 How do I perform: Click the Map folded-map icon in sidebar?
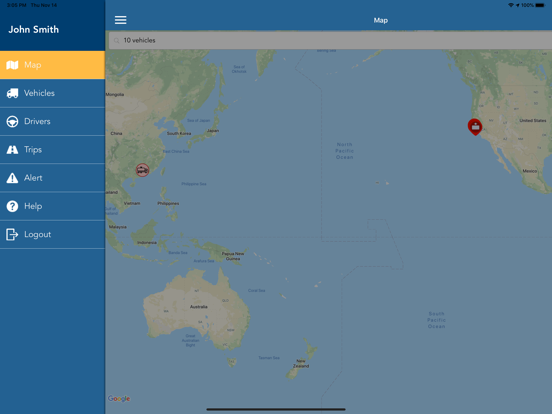point(12,65)
